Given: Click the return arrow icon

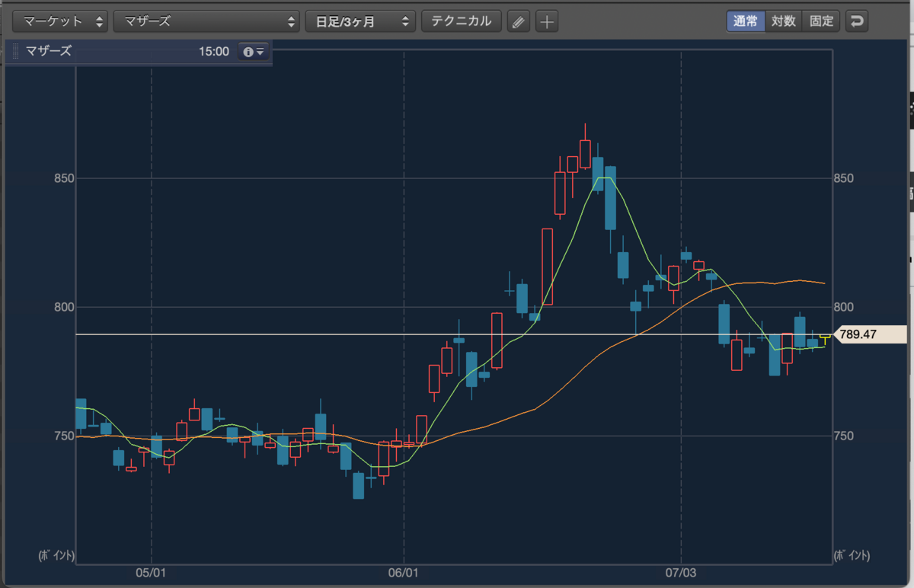Looking at the screenshot, I should coord(857,21).
